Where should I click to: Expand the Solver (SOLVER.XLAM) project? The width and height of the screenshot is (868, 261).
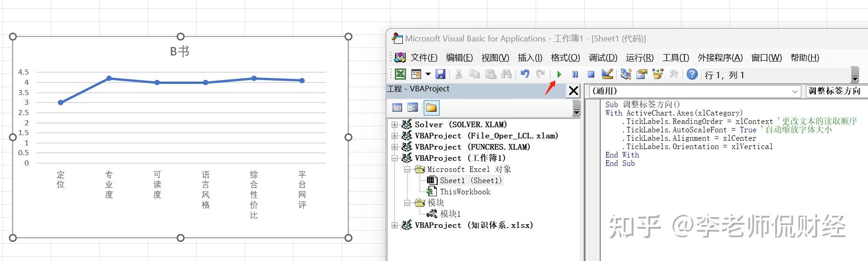coord(394,124)
